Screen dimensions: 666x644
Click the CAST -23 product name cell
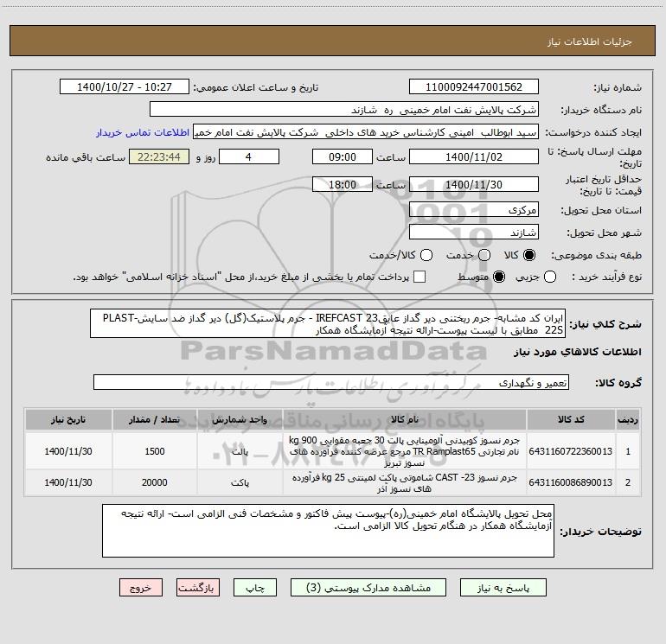point(405,483)
